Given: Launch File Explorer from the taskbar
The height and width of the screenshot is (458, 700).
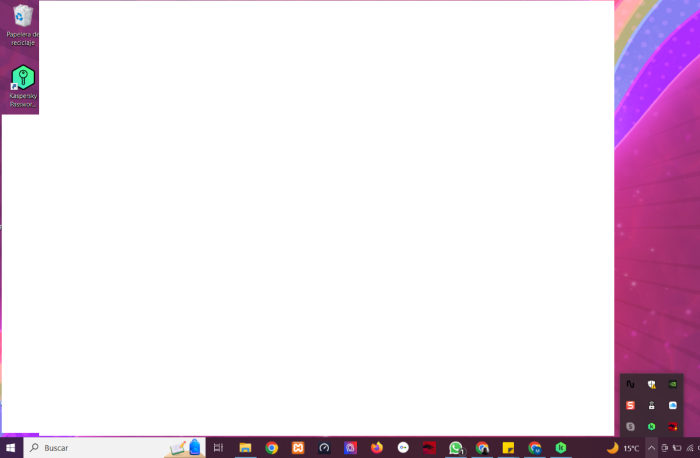Looking at the screenshot, I should pyautogui.click(x=245, y=447).
